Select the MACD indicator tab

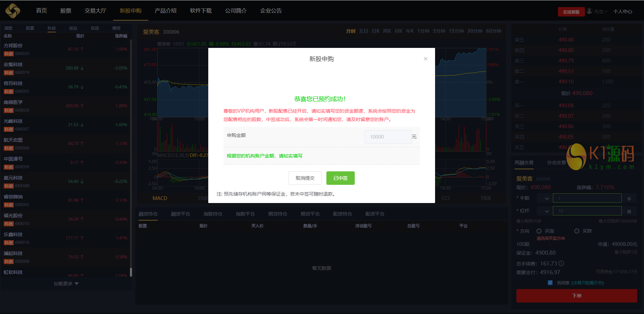tap(160, 198)
